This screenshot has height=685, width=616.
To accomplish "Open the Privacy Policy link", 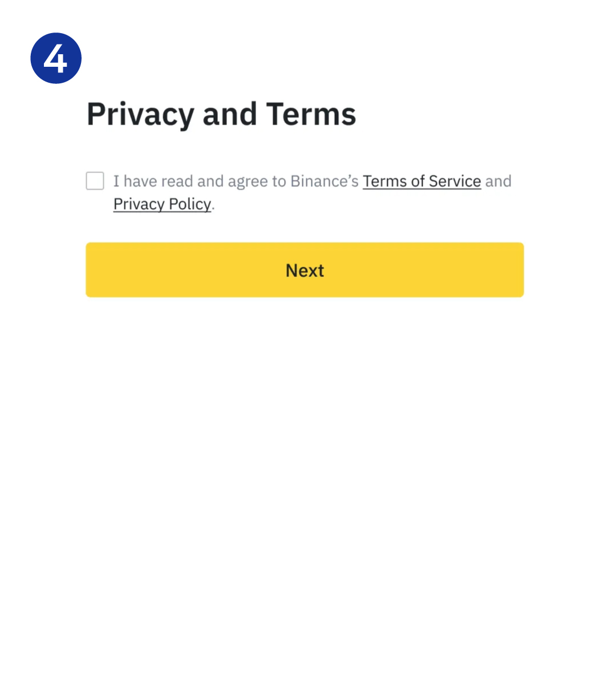I will [x=162, y=204].
